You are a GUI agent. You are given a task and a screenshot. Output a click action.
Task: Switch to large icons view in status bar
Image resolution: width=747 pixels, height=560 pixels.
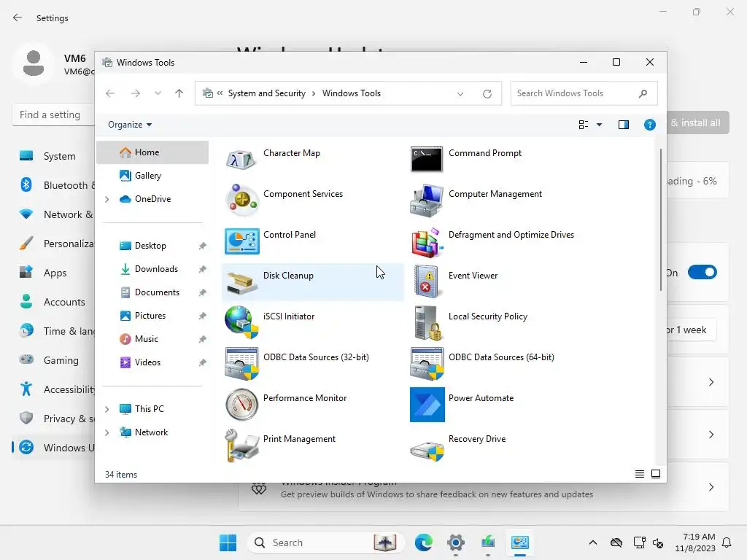[656, 474]
